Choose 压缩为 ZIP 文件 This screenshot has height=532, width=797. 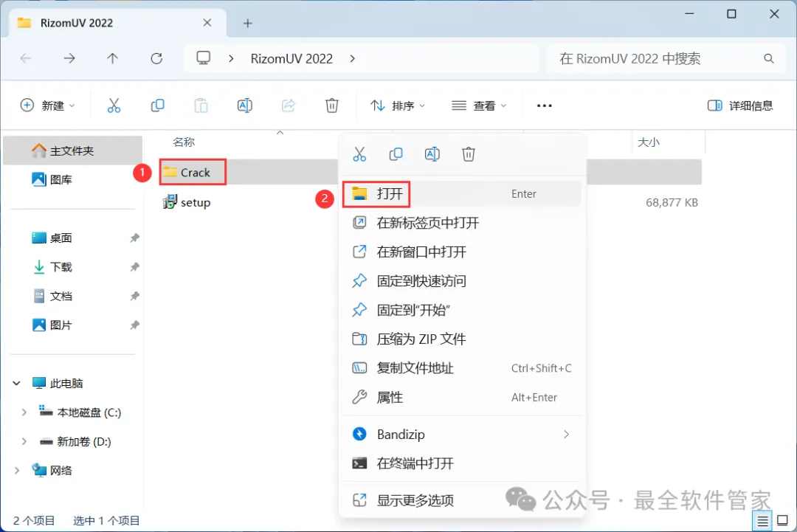(461, 339)
